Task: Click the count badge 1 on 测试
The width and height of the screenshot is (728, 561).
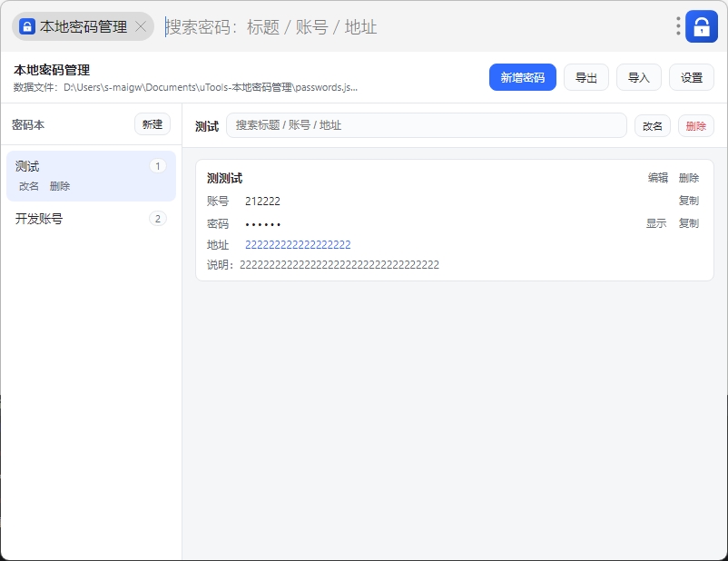Action: point(158,166)
